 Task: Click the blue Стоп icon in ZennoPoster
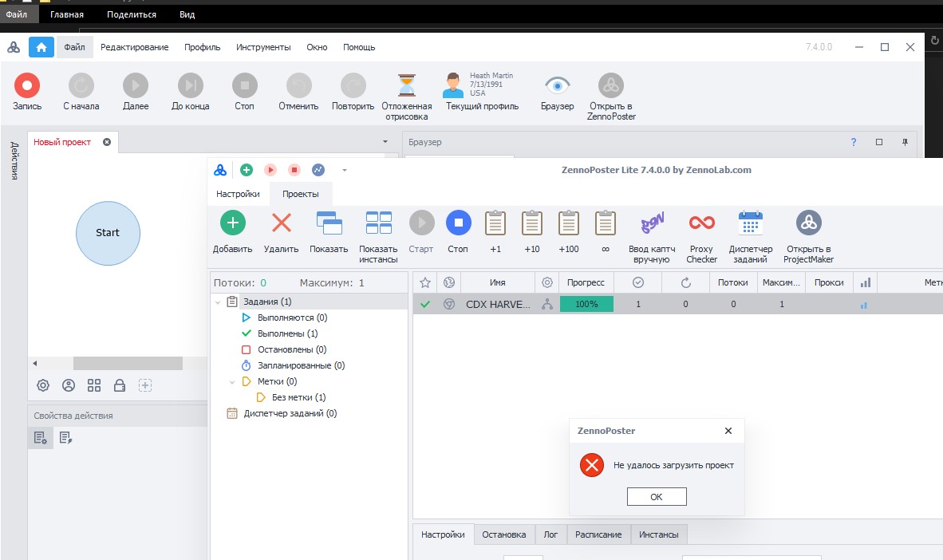click(x=458, y=223)
